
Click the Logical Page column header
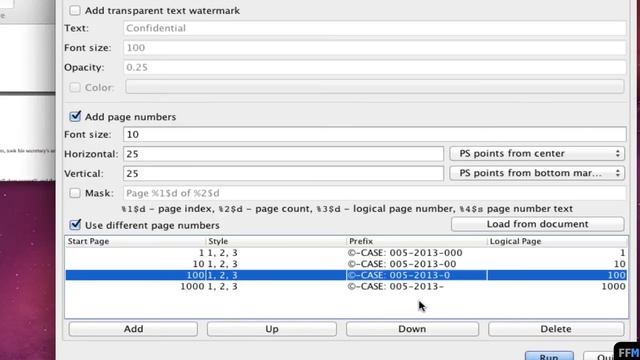click(x=558, y=241)
